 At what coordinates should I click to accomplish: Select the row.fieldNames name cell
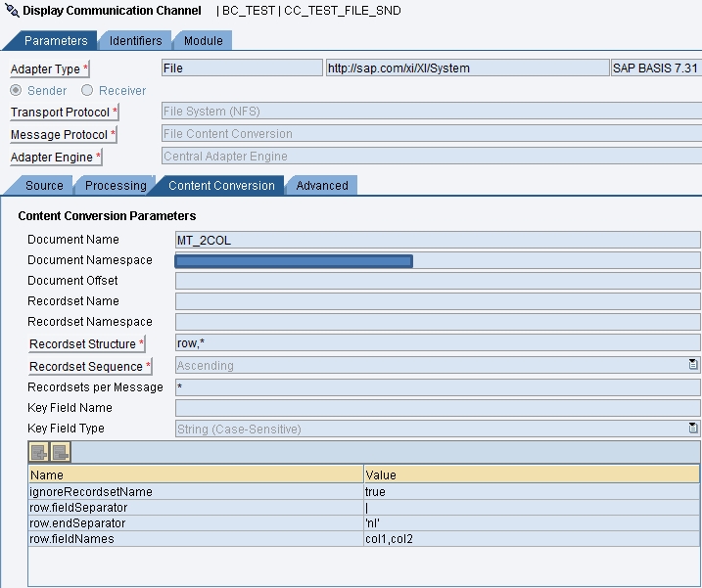click(196, 539)
